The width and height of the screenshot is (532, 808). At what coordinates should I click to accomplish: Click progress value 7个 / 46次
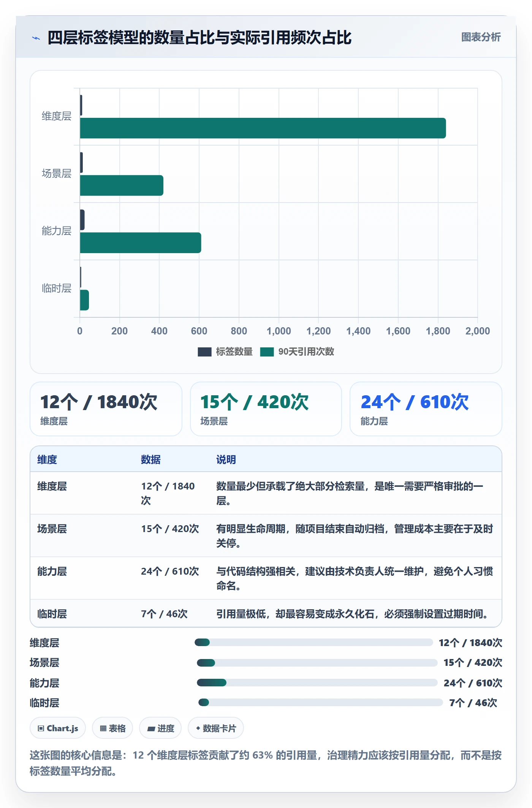pyautogui.click(x=473, y=703)
